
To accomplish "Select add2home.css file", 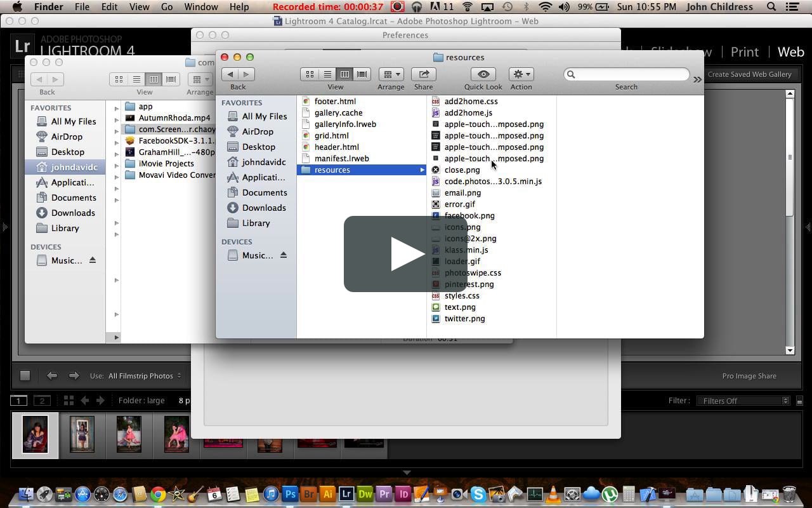I will pyautogui.click(x=471, y=101).
